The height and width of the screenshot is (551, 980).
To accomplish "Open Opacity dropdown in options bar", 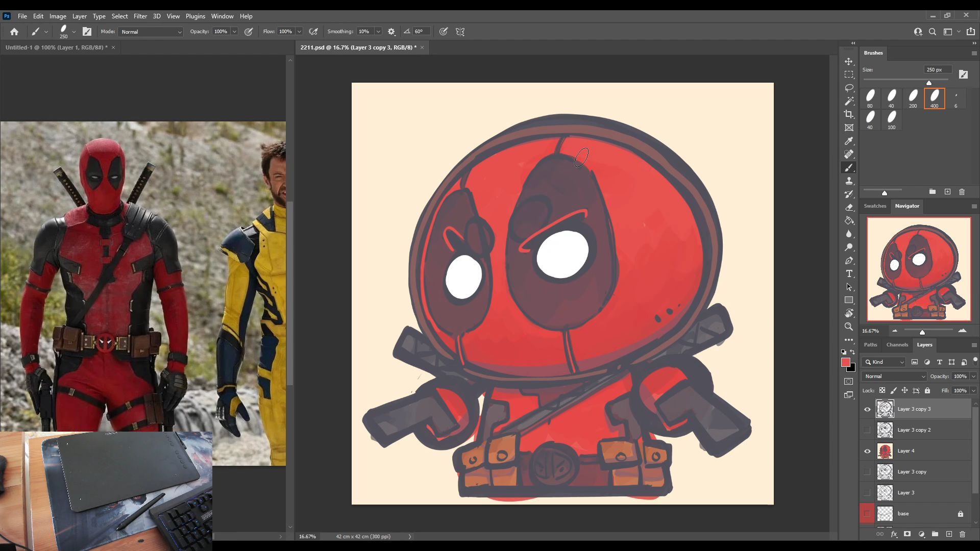I will pos(234,32).
